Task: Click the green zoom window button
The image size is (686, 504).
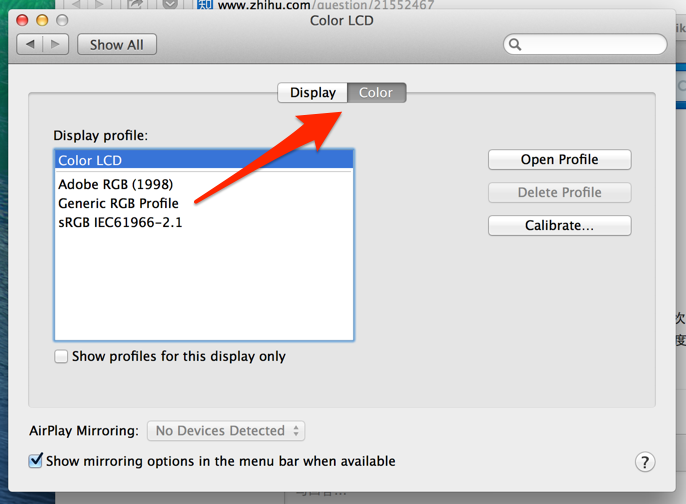Action: (x=62, y=20)
